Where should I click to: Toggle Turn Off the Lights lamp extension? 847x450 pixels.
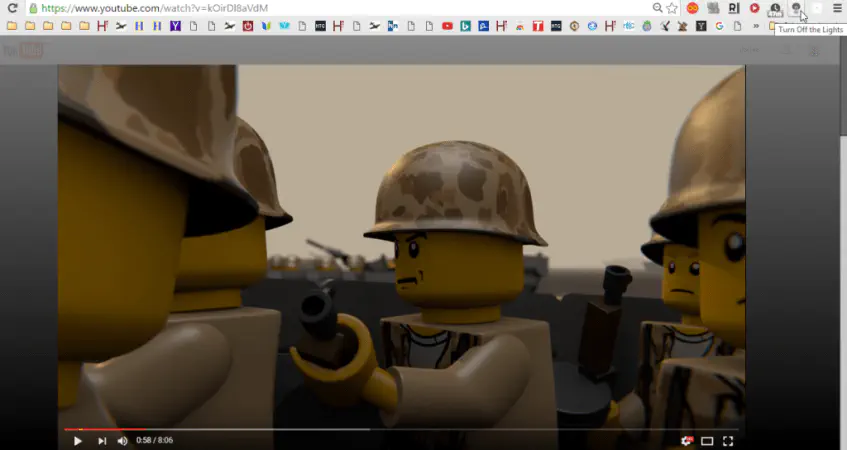point(796,8)
